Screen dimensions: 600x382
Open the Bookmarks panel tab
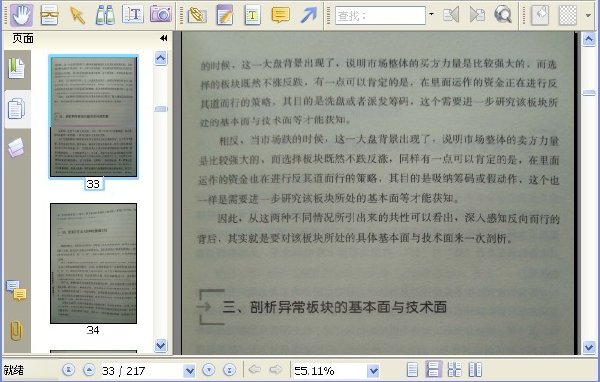16,69
